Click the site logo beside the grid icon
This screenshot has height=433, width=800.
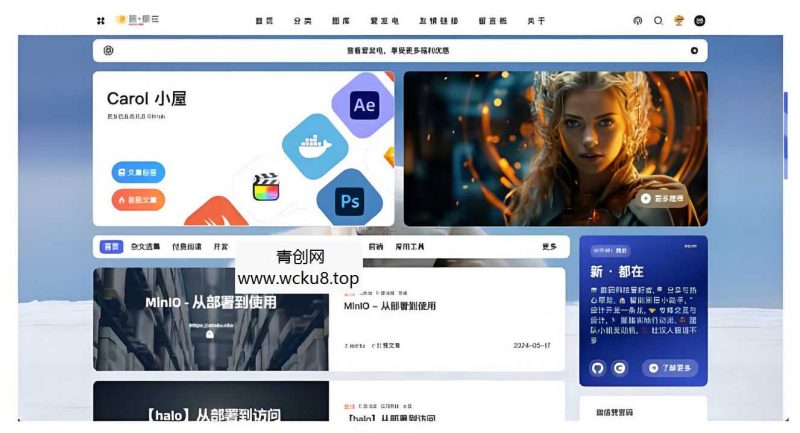click(137, 20)
